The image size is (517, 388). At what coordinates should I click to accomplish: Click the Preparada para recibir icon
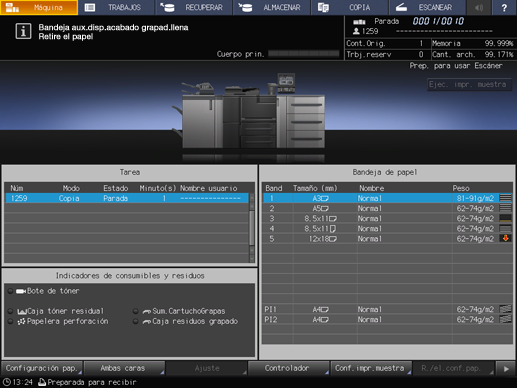point(42,382)
